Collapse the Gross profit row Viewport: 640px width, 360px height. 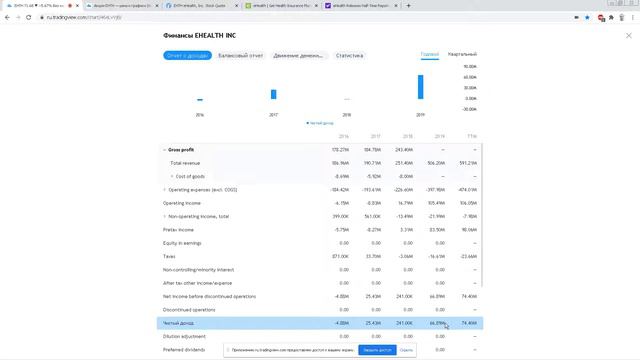164,150
